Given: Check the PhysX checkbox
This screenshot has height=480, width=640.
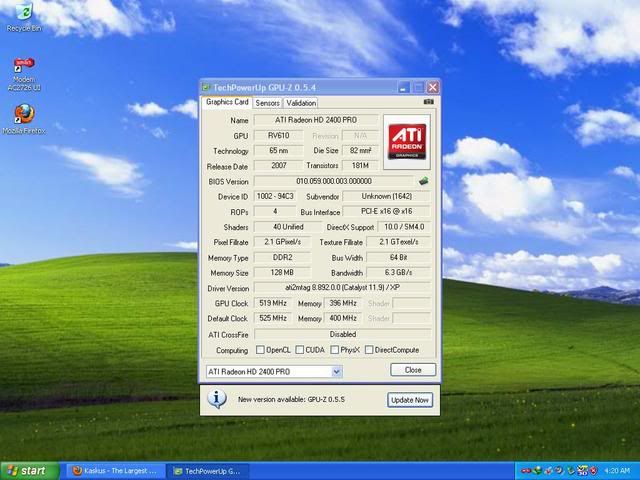Looking at the screenshot, I should pos(334,350).
